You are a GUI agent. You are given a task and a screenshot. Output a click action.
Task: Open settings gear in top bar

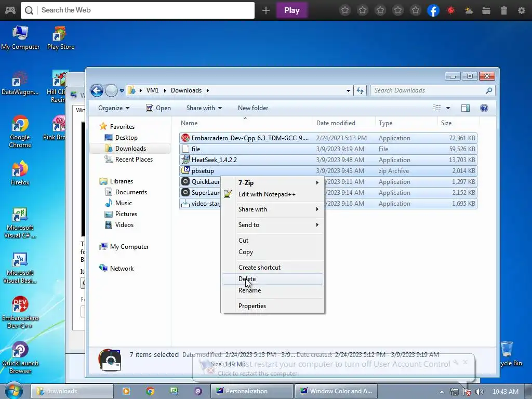pyautogui.click(x=522, y=10)
